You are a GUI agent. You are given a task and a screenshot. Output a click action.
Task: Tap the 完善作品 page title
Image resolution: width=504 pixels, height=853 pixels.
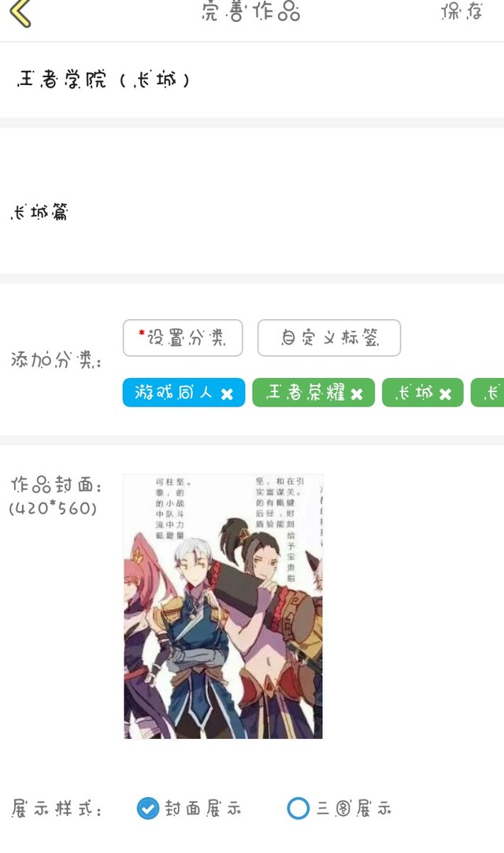coord(250,12)
